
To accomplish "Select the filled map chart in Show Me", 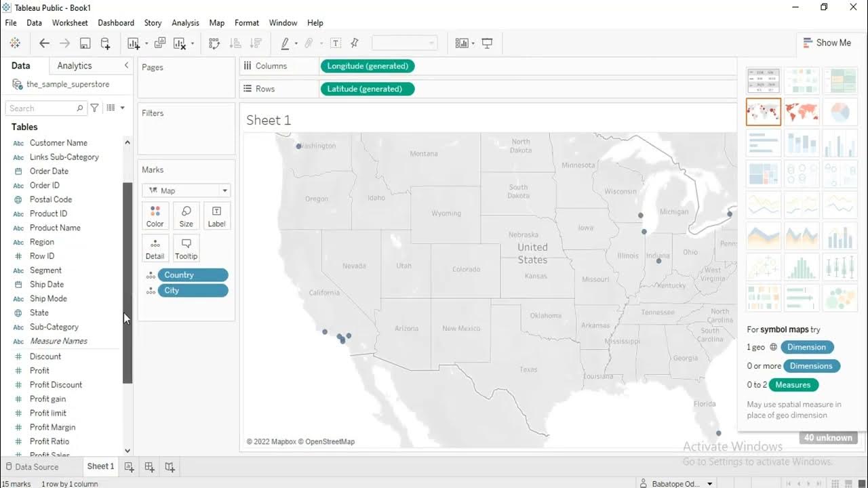I will [802, 112].
